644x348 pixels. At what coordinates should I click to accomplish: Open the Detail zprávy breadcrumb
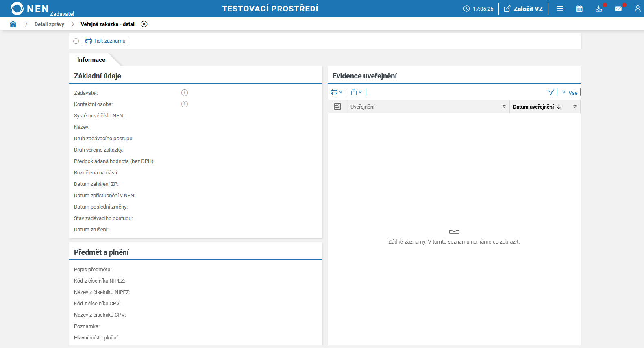pyautogui.click(x=49, y=24)
